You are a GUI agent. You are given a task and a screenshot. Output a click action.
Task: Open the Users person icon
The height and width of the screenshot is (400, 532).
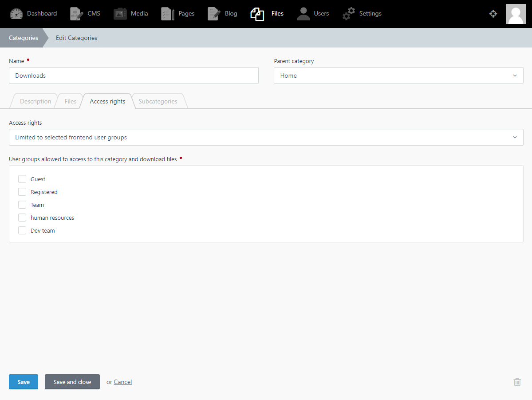(x=303, y=14)
